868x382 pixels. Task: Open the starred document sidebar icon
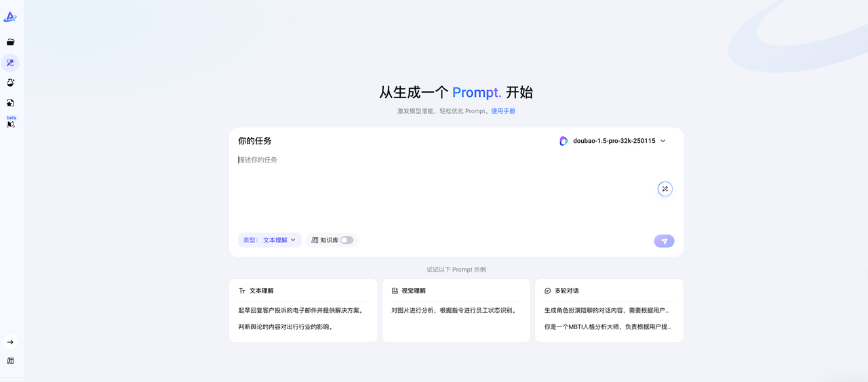click(10, 103)
